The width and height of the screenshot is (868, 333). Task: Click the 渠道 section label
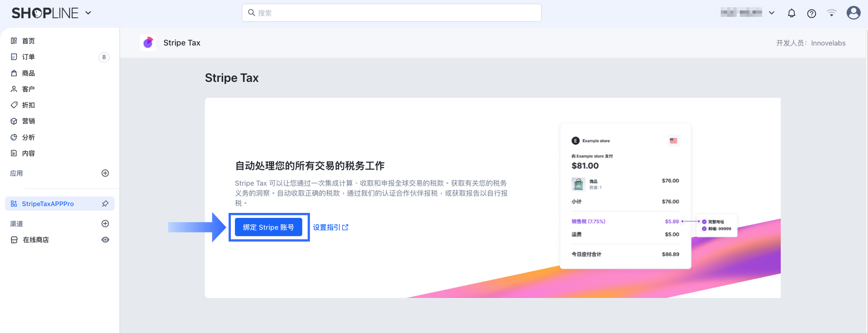(x=17, y=224)
